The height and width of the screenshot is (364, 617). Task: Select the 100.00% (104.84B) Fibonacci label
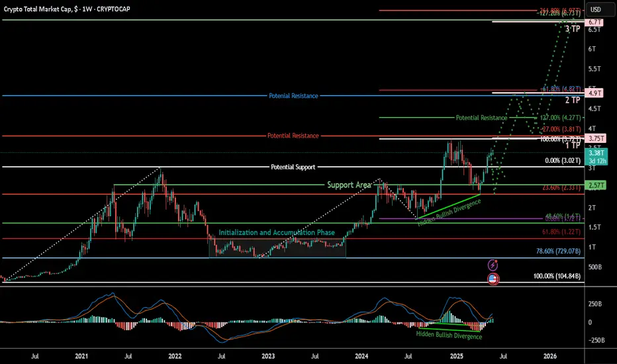pos(557,276)
